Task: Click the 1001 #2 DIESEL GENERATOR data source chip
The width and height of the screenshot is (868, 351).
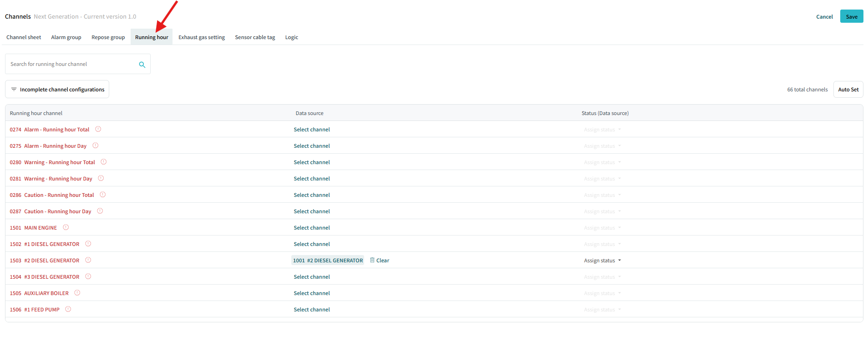Action: pyautogui.click(x=328, y=261)
